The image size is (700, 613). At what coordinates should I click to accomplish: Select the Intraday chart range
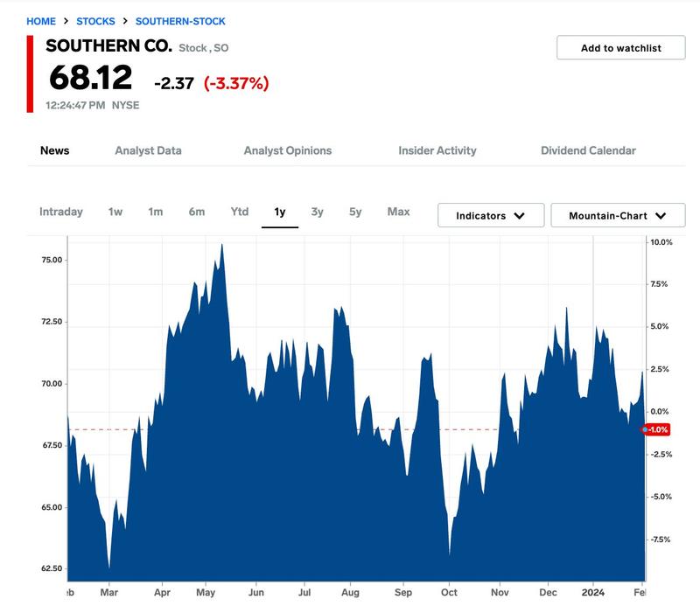[61, 212]
